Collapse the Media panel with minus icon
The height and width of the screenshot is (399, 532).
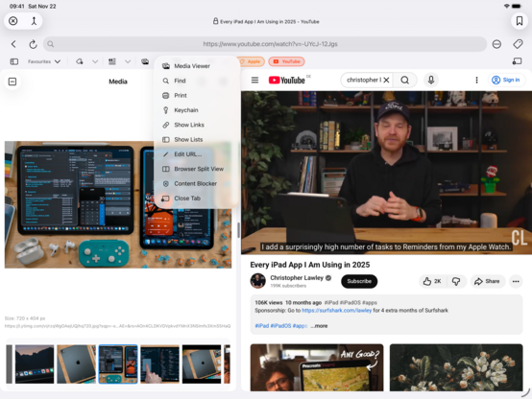coord(12,82)
